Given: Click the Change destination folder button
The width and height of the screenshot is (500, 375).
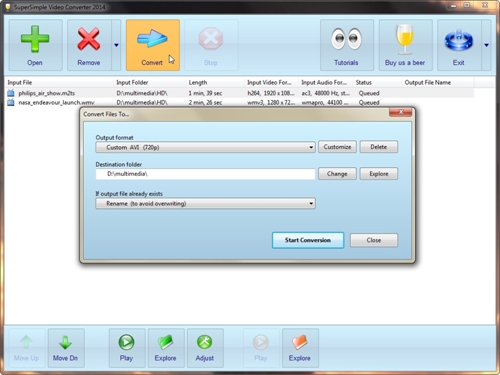Looking at the screenshot, I should pyautogui.click(x=337, y=174).
